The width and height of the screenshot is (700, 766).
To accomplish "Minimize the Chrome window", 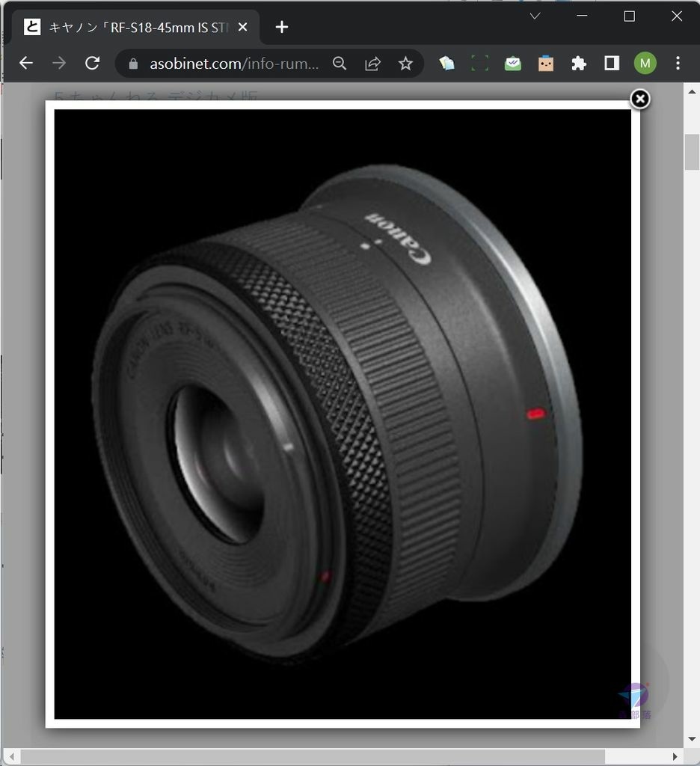I will point(582,16).
